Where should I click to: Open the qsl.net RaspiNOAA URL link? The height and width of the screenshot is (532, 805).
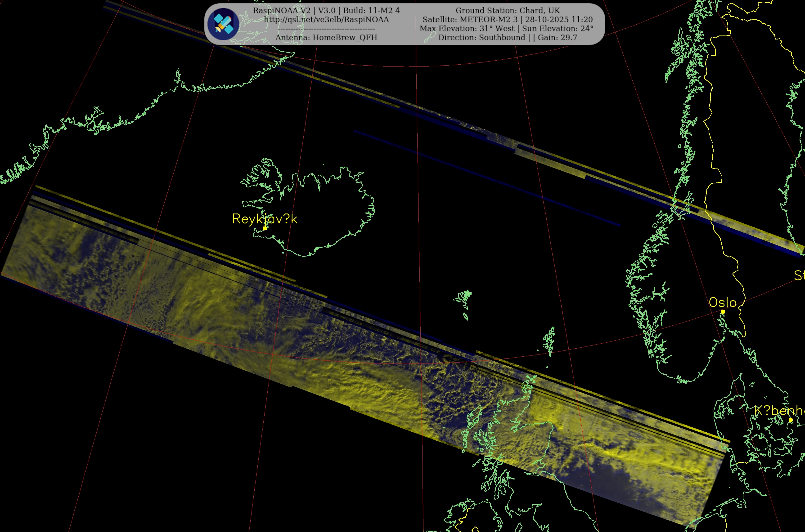pyautogui.click(x=326, y=20)
